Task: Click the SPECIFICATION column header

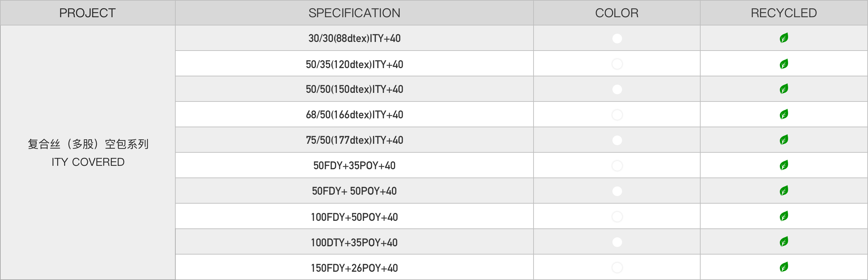Action: (354, 13)
